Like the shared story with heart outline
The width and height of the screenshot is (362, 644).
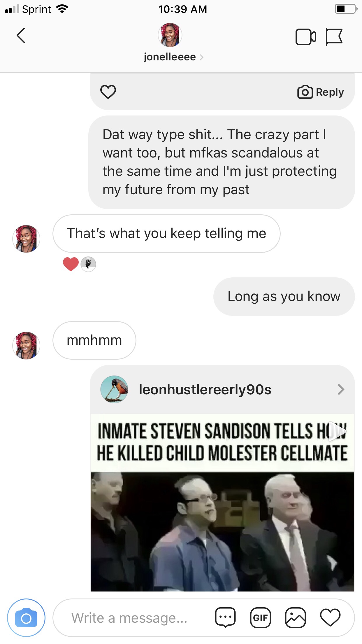(108, 92)
